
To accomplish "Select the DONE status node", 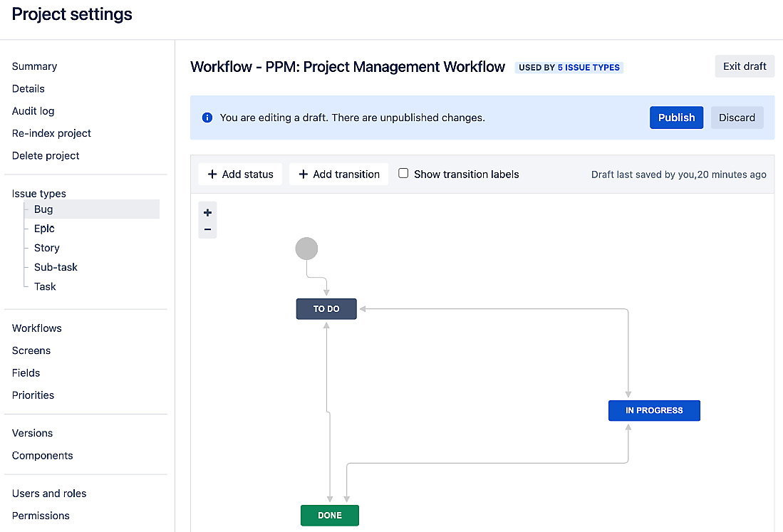I will pyautogui.click(x=329, y=515).
